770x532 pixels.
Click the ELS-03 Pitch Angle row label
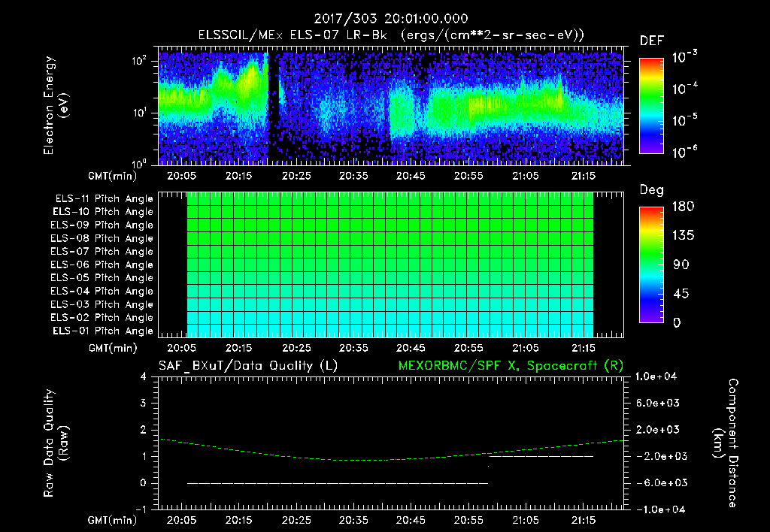point(102,304)
